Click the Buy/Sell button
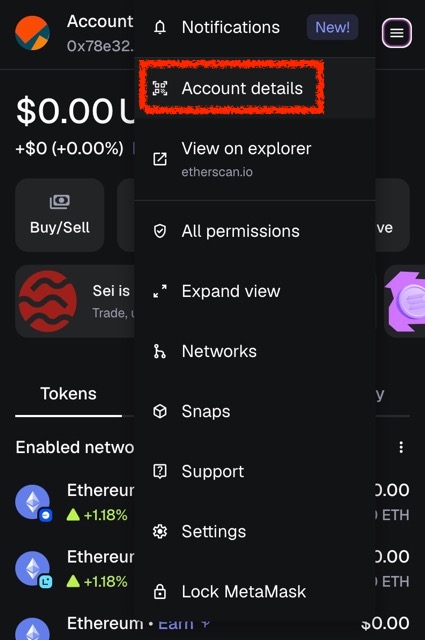 [x=60, y=215]
